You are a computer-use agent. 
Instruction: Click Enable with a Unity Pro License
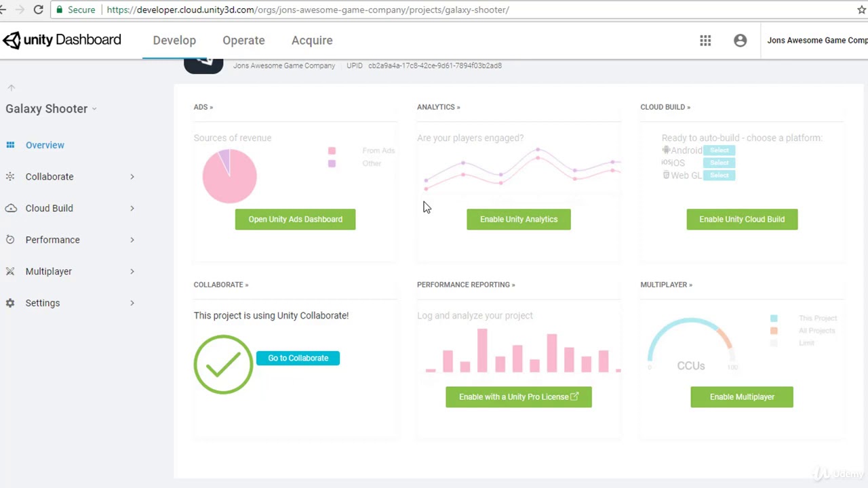point(519,397)
